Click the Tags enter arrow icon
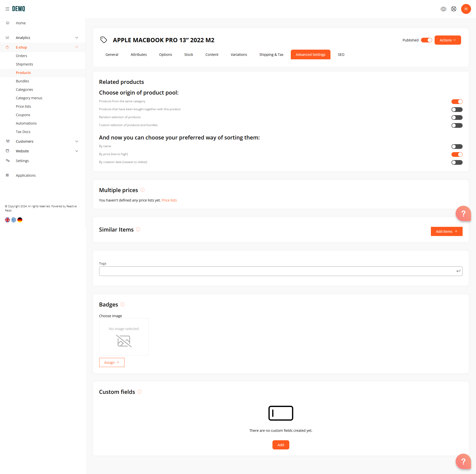The height and width of the screenshot is (474, 476). [458, 271]
